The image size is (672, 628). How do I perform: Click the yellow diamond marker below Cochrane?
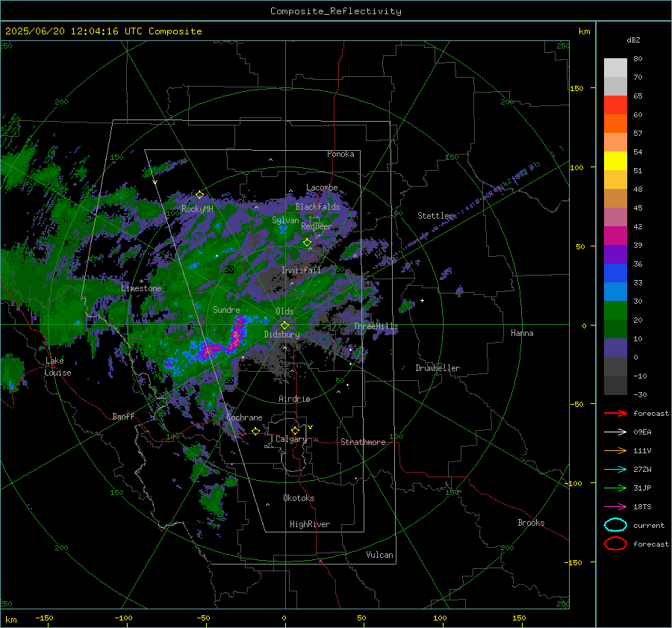[255, 431]
